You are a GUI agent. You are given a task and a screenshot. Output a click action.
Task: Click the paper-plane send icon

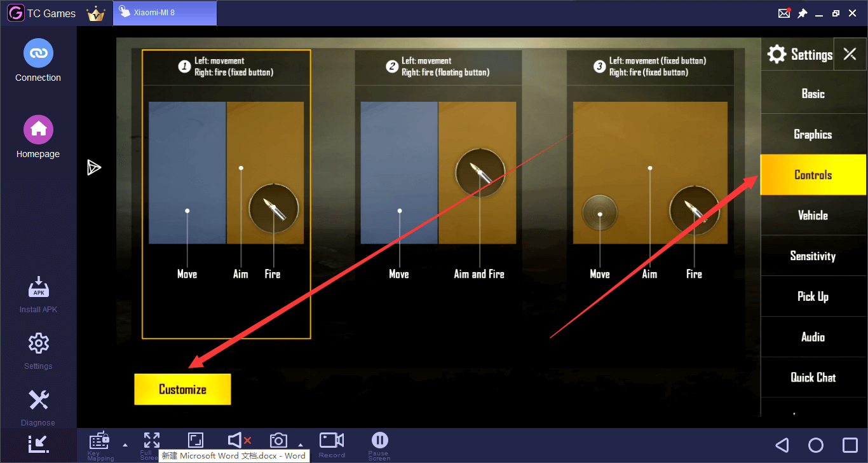click(94, 167)
